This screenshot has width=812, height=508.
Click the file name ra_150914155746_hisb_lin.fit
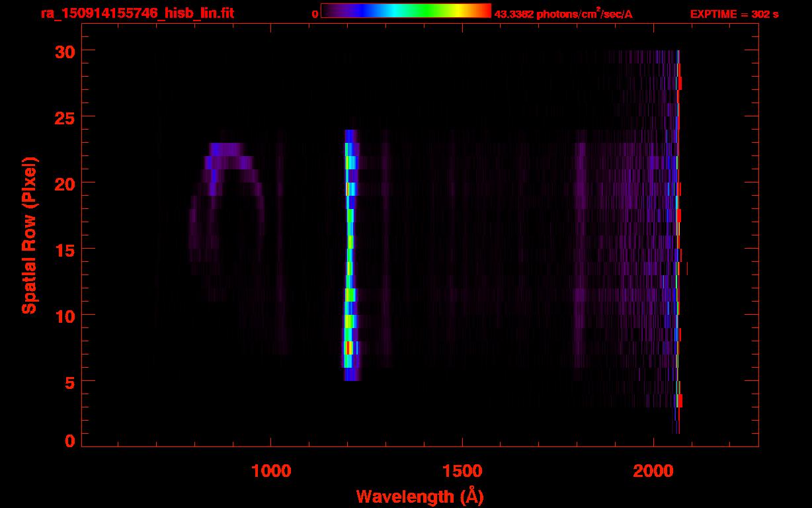pyautogui.click(x=136, y=13)
